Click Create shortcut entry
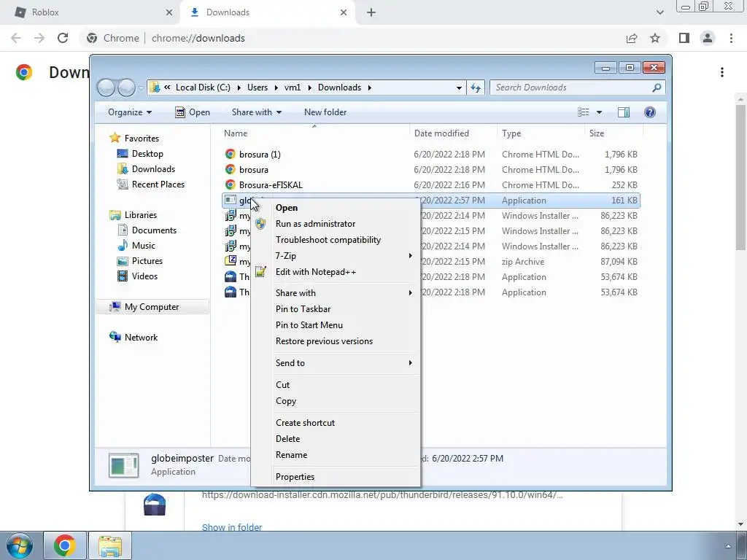This screenshot has height=560, width=747. (305, 423)
